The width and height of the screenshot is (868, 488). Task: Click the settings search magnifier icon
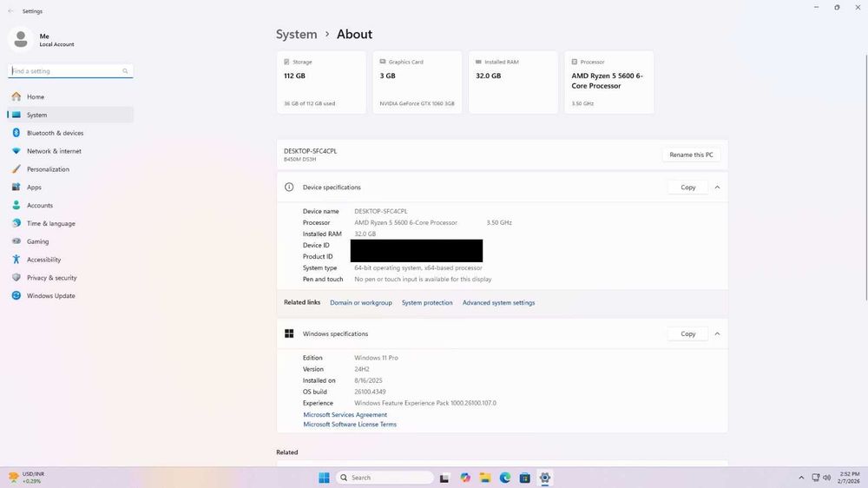tap(125, 71)
